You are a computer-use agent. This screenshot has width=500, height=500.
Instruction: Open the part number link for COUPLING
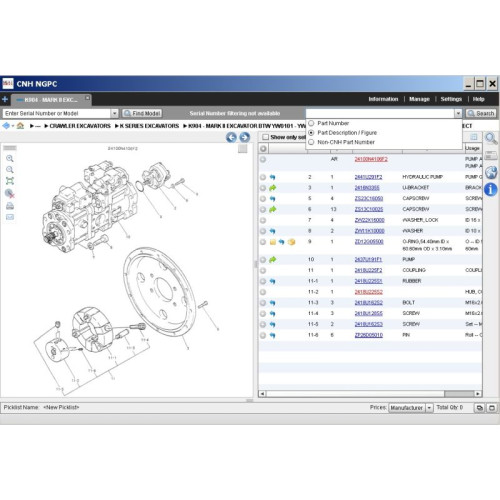(368, 270)
